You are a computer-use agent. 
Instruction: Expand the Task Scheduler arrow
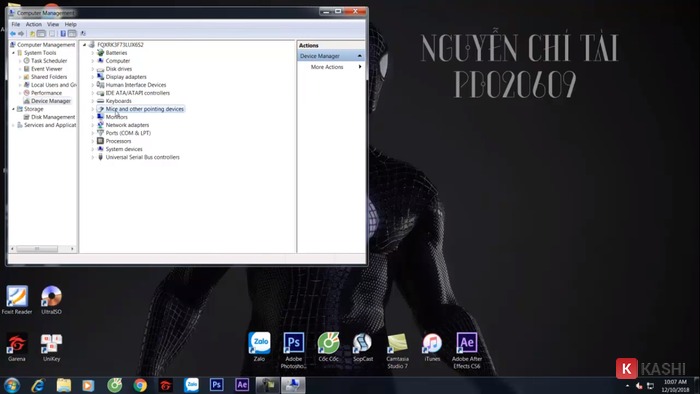click(x=20, y=61)
